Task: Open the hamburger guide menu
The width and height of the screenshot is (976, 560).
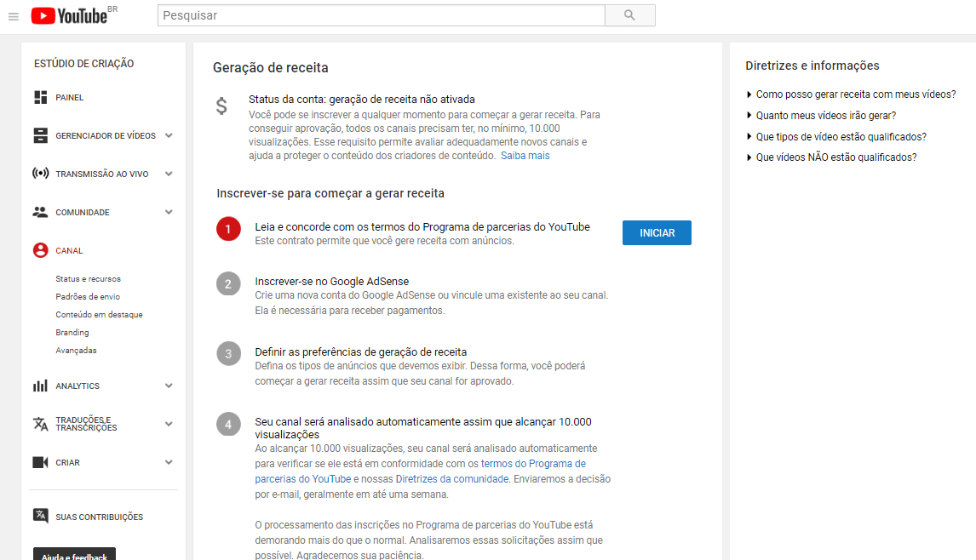Action: pos(13,16)
